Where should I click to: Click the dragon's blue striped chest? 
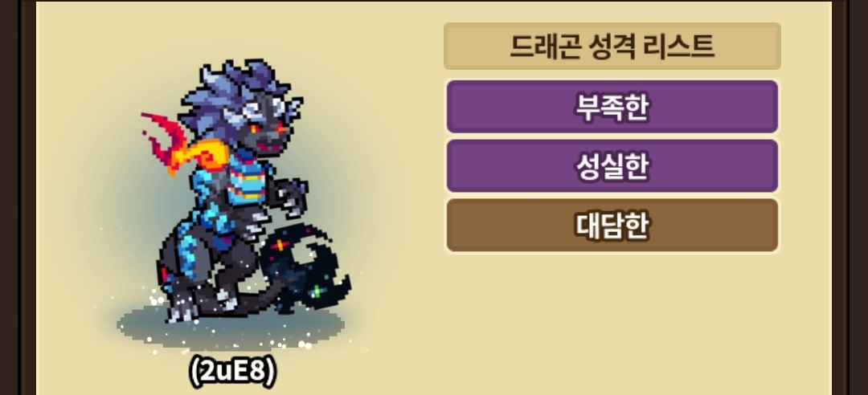coord(247,178)
